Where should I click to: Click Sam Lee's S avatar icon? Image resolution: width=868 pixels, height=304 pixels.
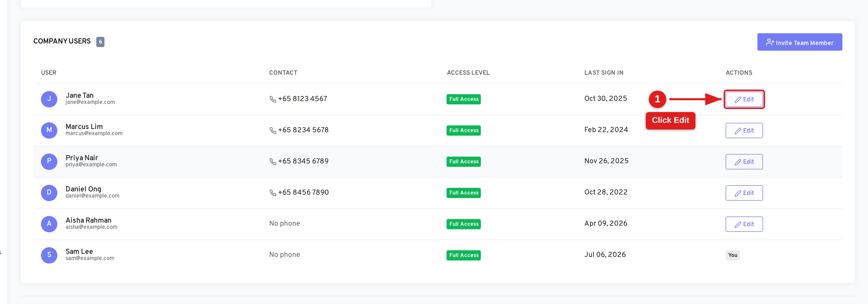tap(49, 255)
